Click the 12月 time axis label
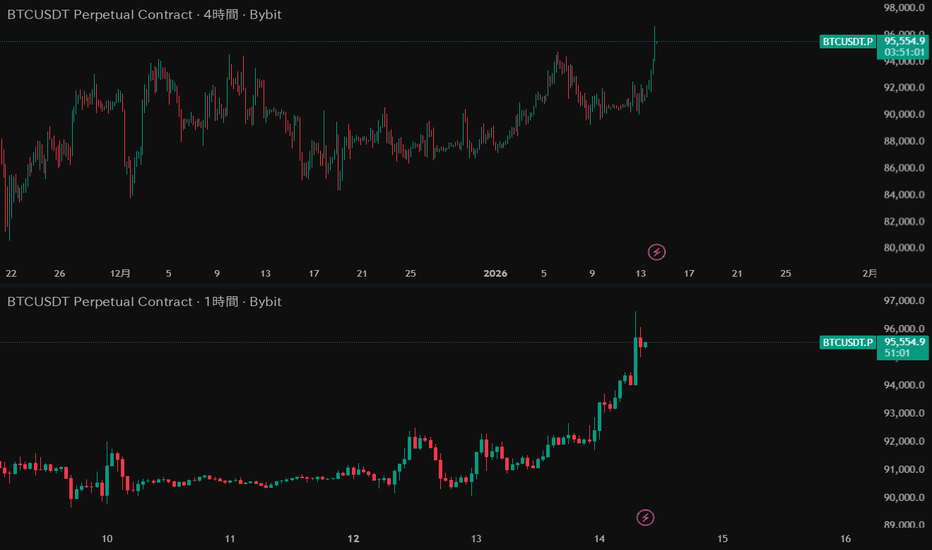 coord(120,274)
